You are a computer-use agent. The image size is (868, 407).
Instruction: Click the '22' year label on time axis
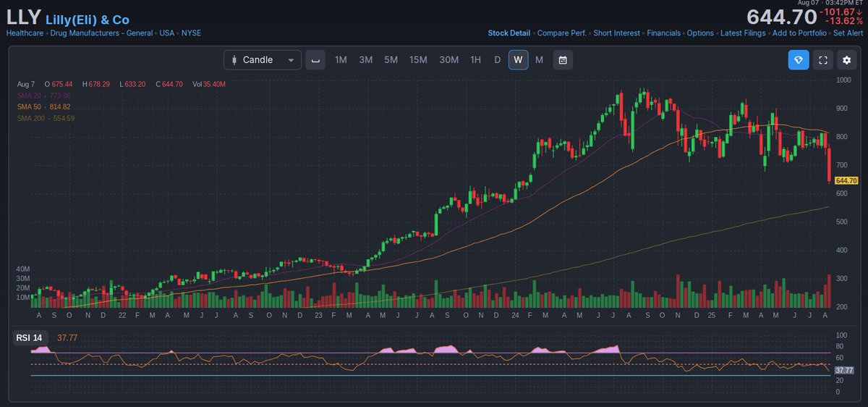121,316
